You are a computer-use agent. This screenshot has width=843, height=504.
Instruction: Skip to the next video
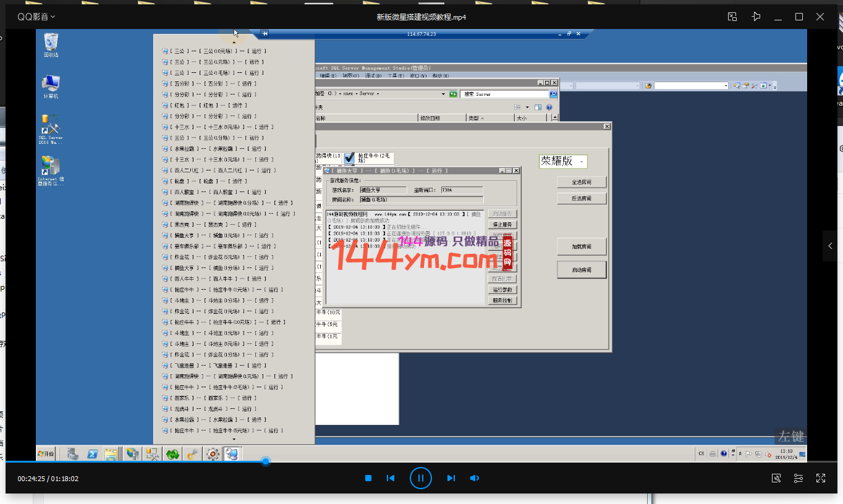click(x=451, y=478)
